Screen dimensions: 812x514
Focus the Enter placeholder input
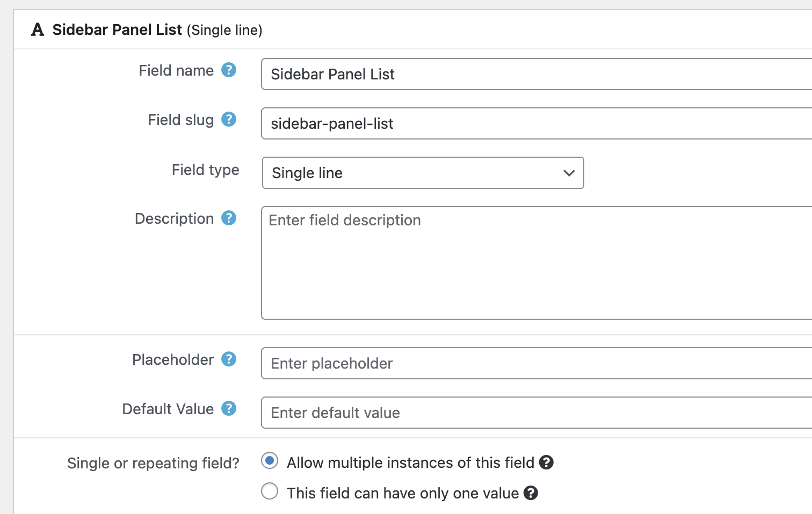(536, 363)
